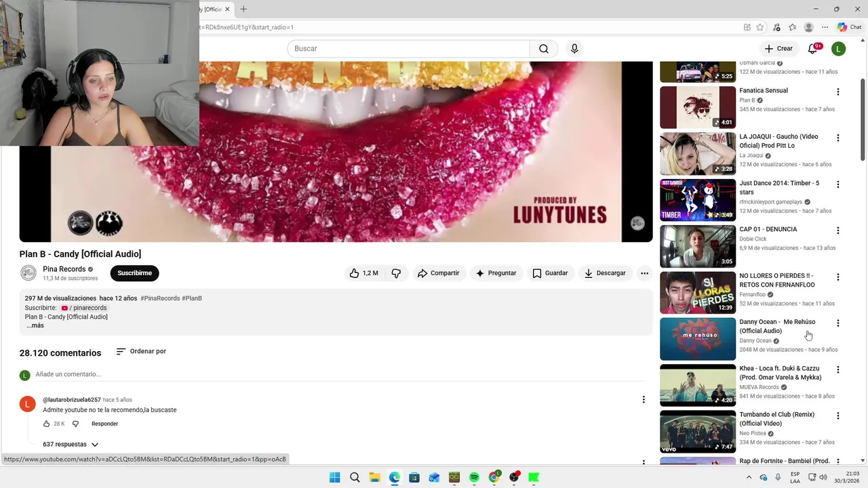Open the Ordenar por sort dropdown
Viewport: 868px width, 488px height.
(x=141, y=351)
